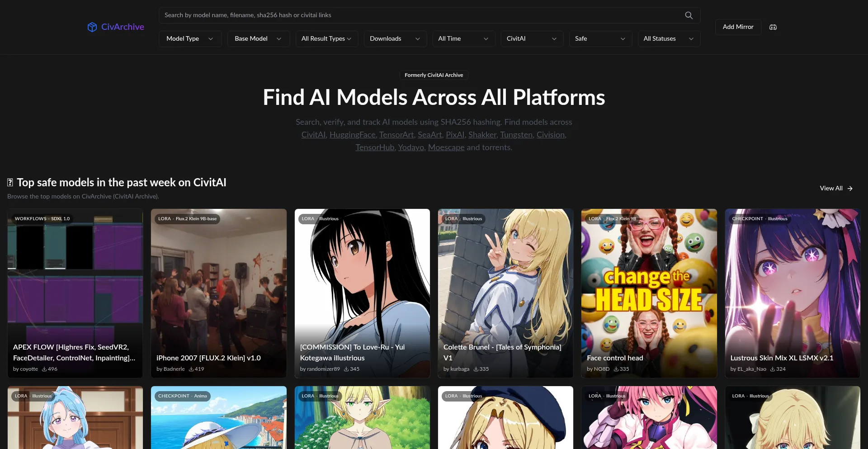
Task: Open the TensorArt platform link
Action: tap(396, 135)
